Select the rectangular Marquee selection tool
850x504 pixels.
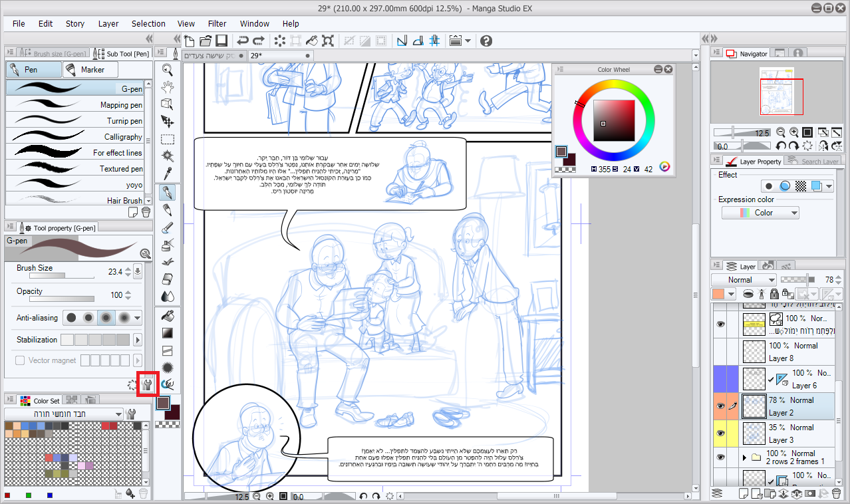[x=168, y=139]
